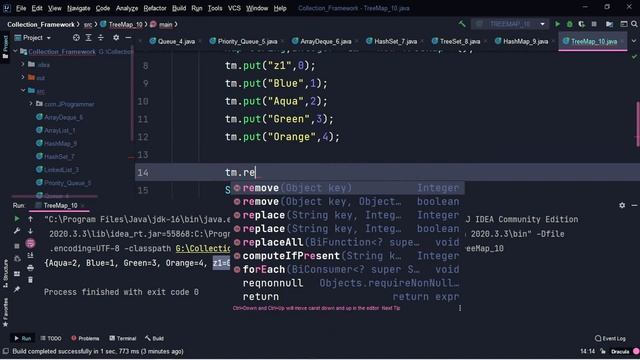
Task: Open Project Structure icon in top toolbar
Action: click(609, 24)
